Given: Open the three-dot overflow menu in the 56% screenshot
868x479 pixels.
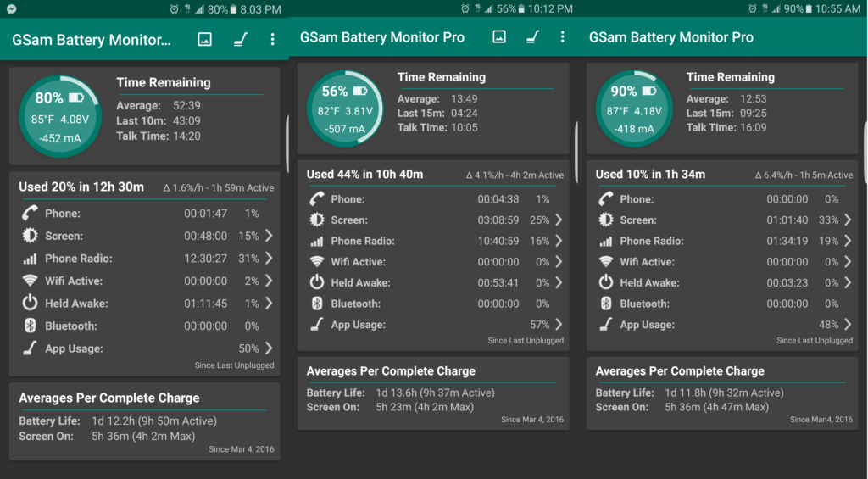Looking at the screenshot, I should (x=563, y=36).
